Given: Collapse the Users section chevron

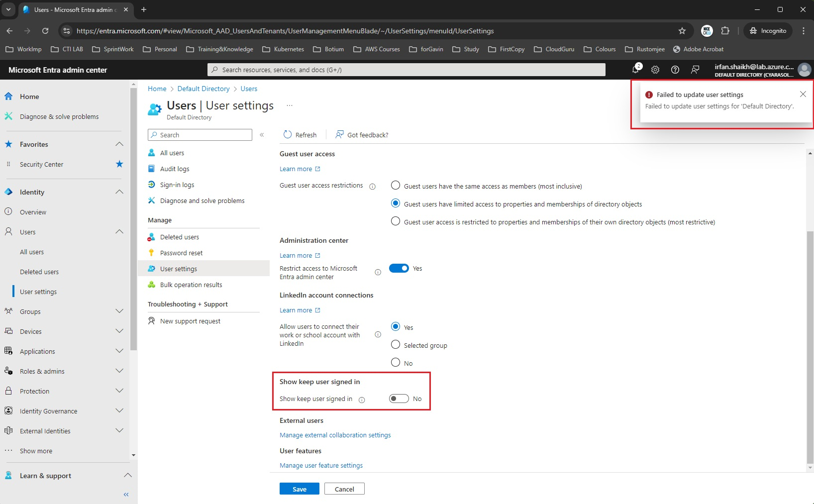Looking at the screenshot, I should (x=119, y=232).
